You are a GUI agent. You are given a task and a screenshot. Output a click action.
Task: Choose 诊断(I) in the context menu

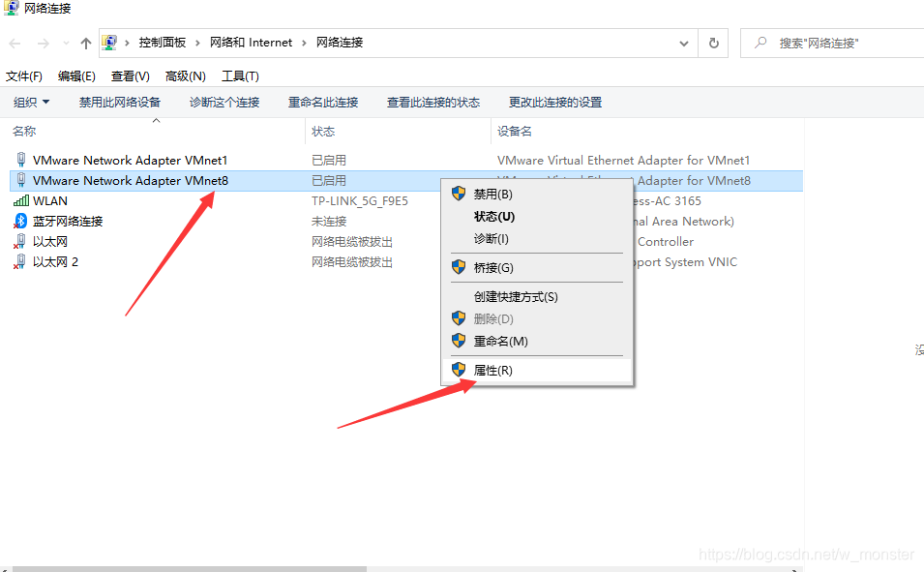pyautogui.click(x=537, y=239)
